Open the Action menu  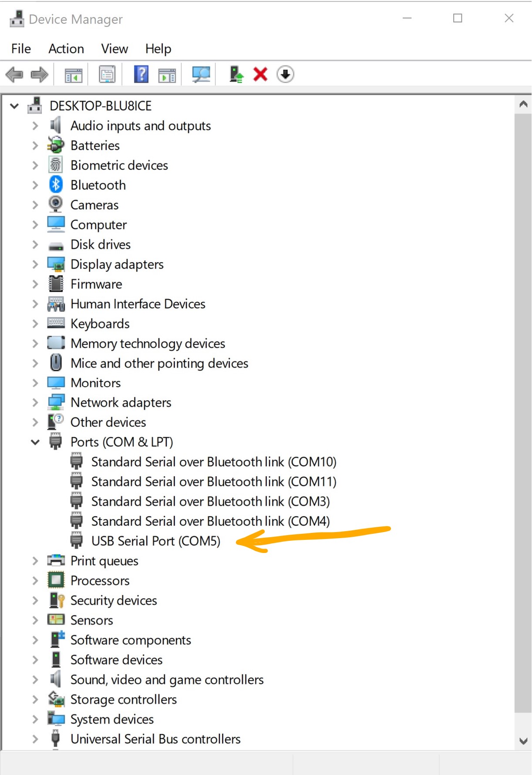tap(66, 49)
